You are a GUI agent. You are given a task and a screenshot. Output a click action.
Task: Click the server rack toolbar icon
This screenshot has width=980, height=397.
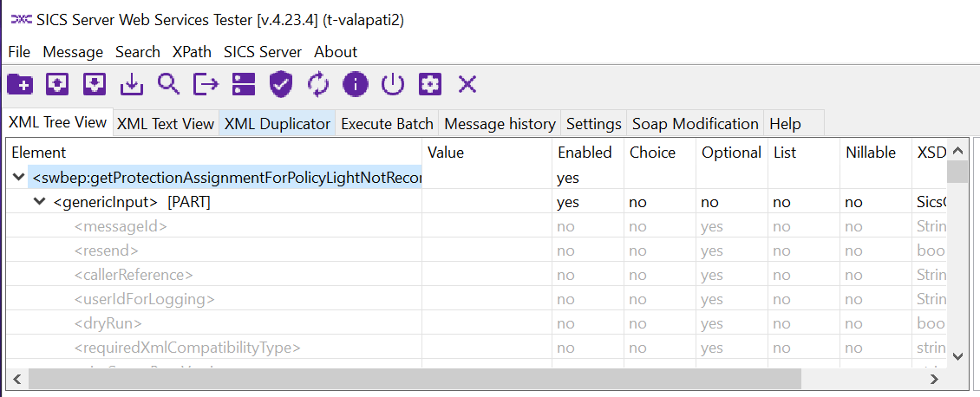coord(244,84)
